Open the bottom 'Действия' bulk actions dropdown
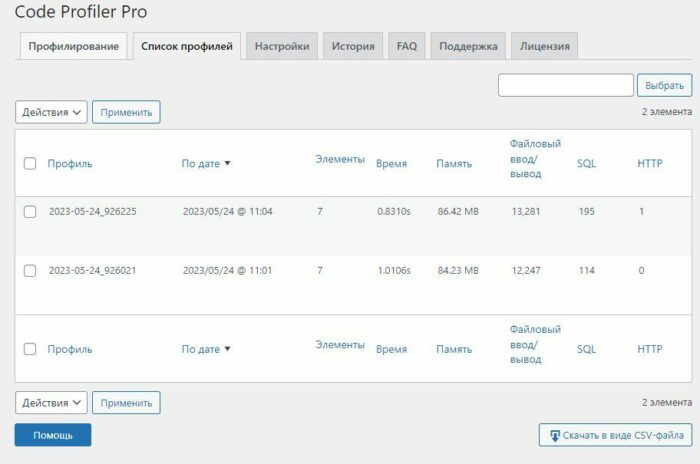700x464 pixels. tap(51, 403)
